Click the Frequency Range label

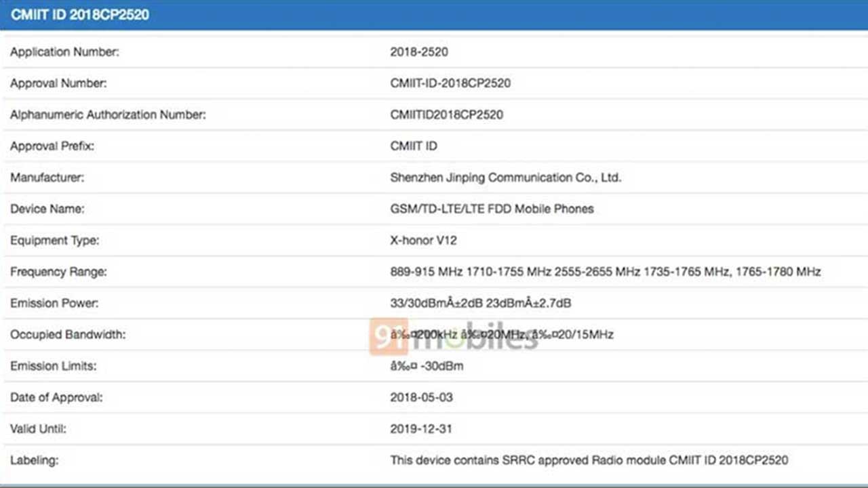click(x=58, y=272)
